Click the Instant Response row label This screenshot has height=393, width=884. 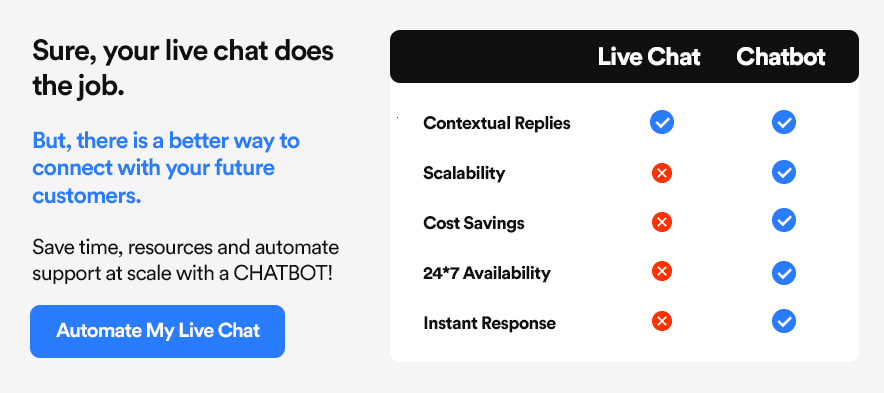point(489,323)
